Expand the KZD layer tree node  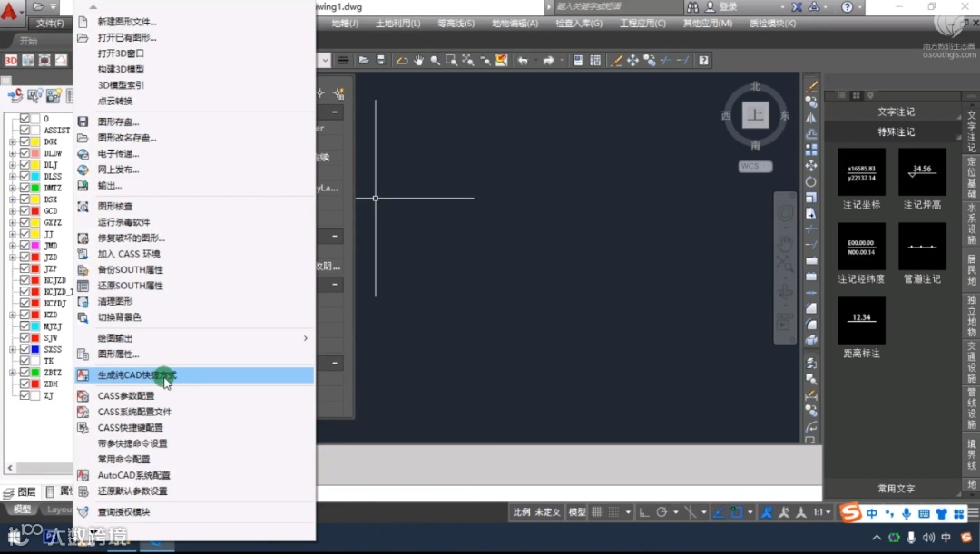13,315
